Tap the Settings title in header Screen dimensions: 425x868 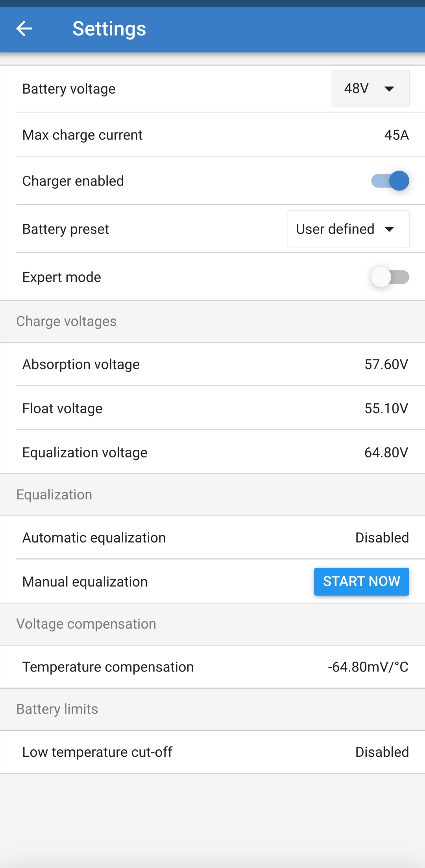(109, 29)
